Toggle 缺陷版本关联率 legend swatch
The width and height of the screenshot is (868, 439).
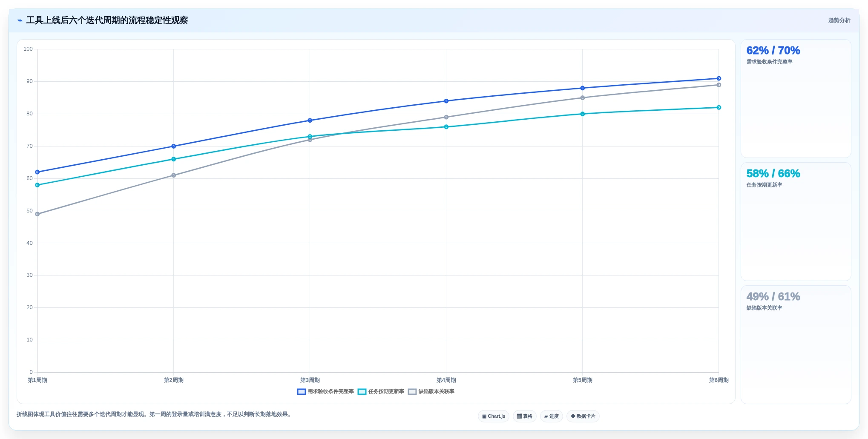412,392
